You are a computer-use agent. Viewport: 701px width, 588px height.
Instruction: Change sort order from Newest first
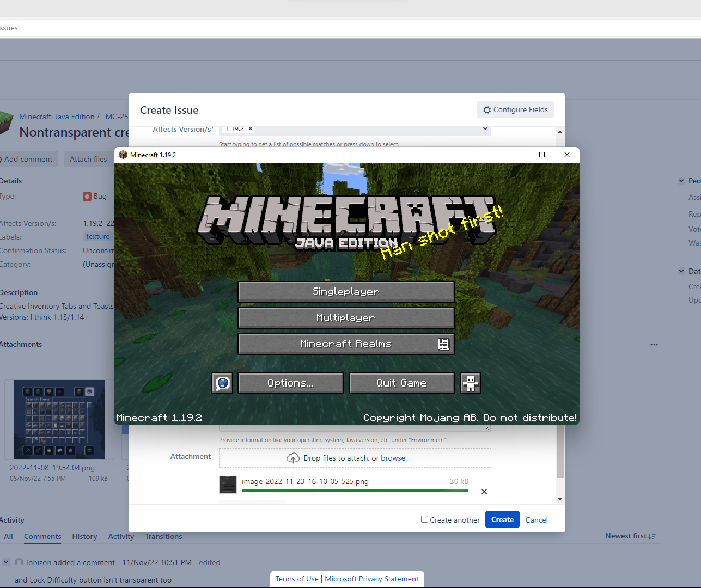point(630,536)
